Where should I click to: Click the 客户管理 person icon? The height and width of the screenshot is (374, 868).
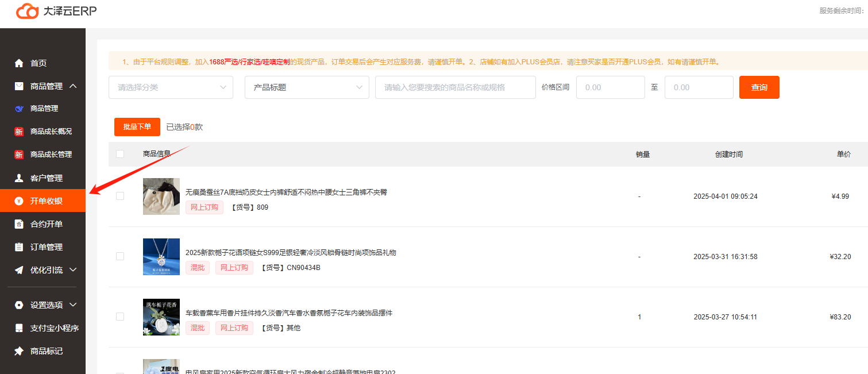click(x=19, y=178)
